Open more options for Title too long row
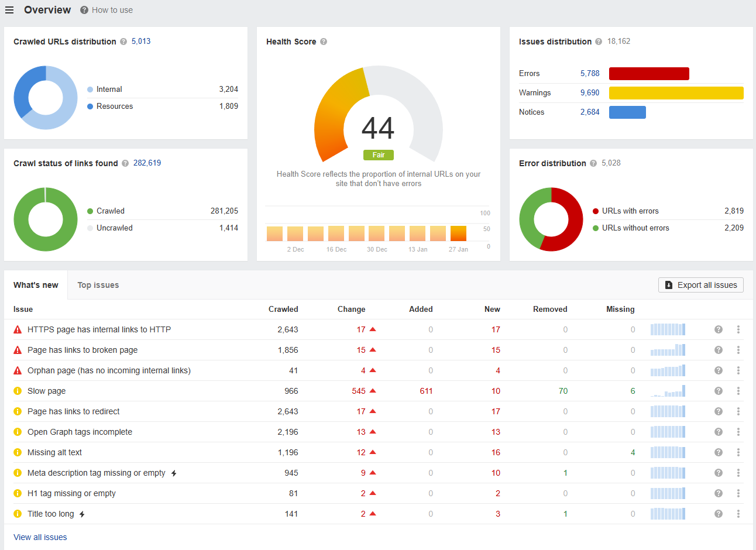Image resolution: width=756 pixels, height=550 pixels. click(x=738, y=514)
